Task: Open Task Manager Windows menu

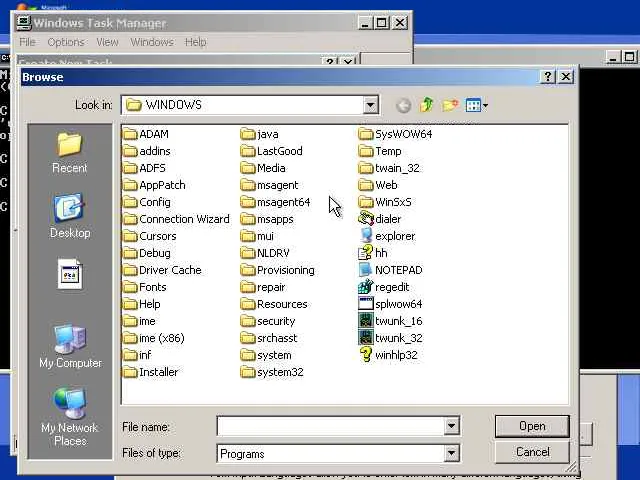Action: coord(152,42)
